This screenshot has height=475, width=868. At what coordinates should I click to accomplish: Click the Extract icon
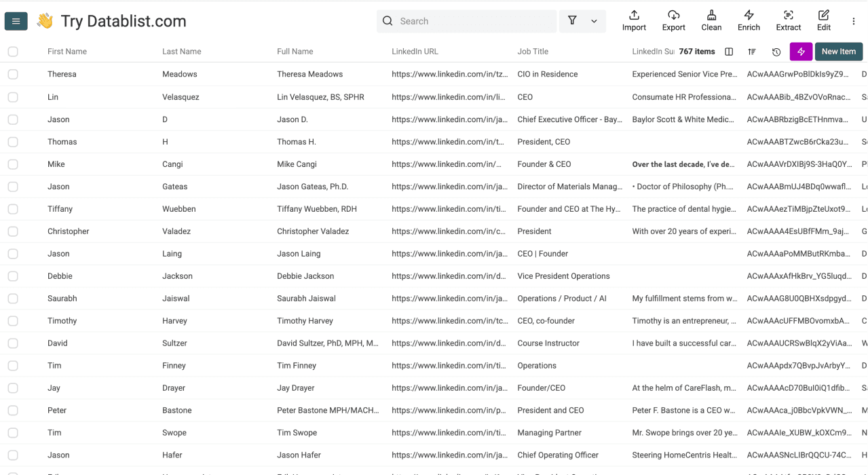[x=788, y=20]
